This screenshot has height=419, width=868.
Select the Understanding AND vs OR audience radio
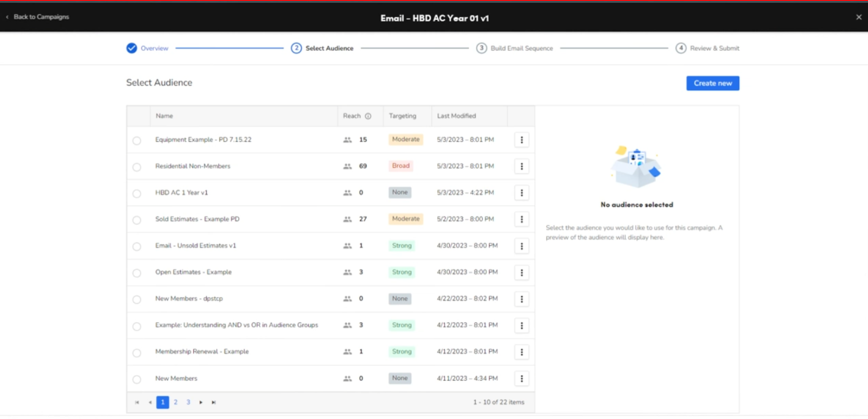coord(137,327)
